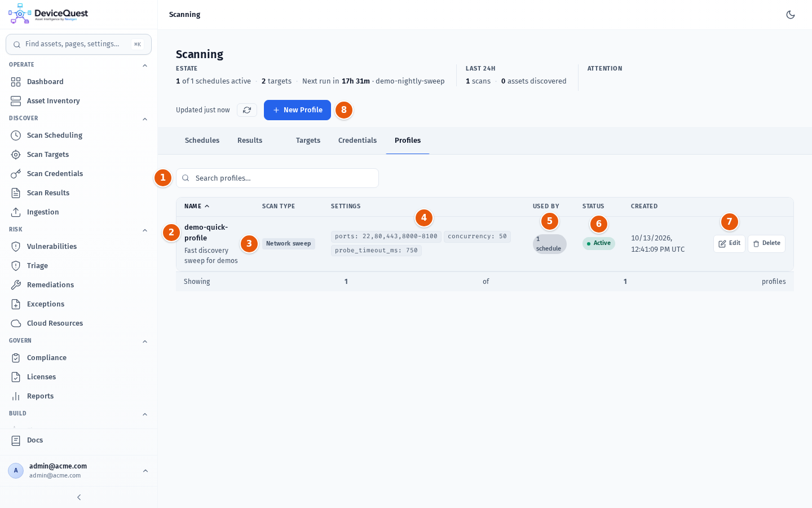Collapse the BUILD section
This screenshot has height=508, width=812.
click(145, 414)
